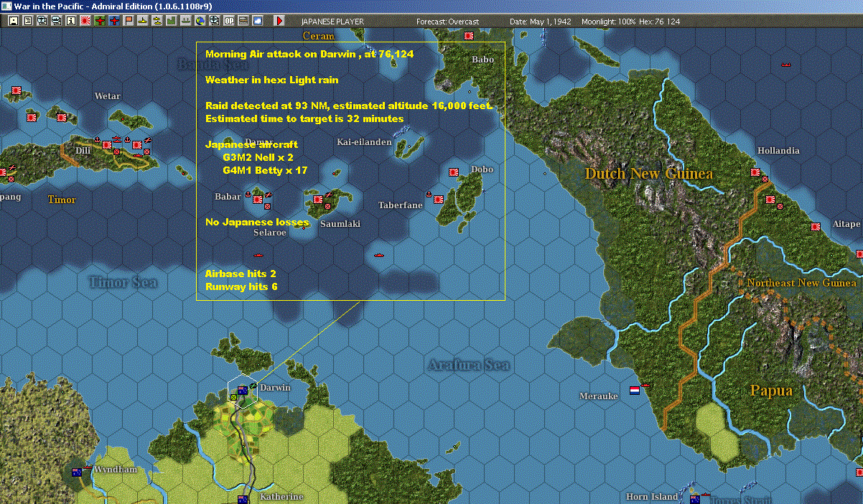Viewport: 863px width, 504px height.
Task: Click the anchor icon left of Taberfane flag
Action: click(429, 194)
